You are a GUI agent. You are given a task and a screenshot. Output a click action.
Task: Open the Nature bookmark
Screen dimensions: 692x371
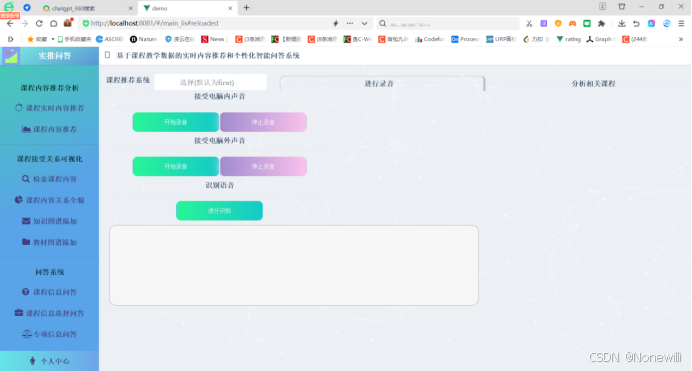143,39
